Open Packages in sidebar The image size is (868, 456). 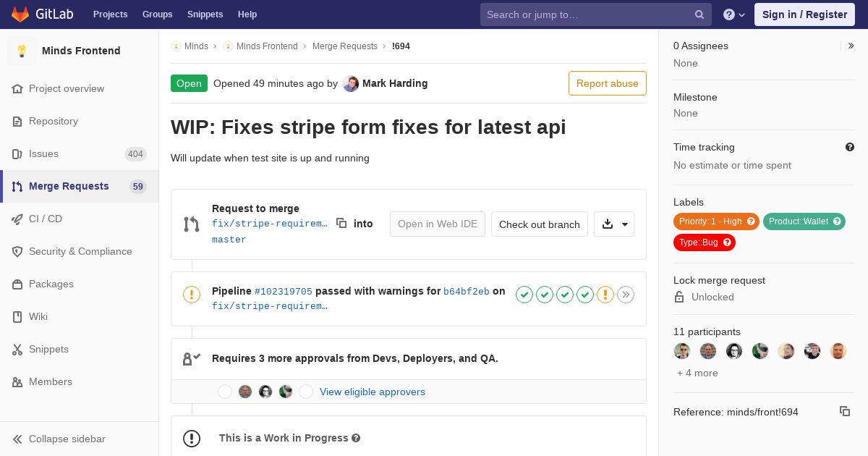[x=80, y=284]
